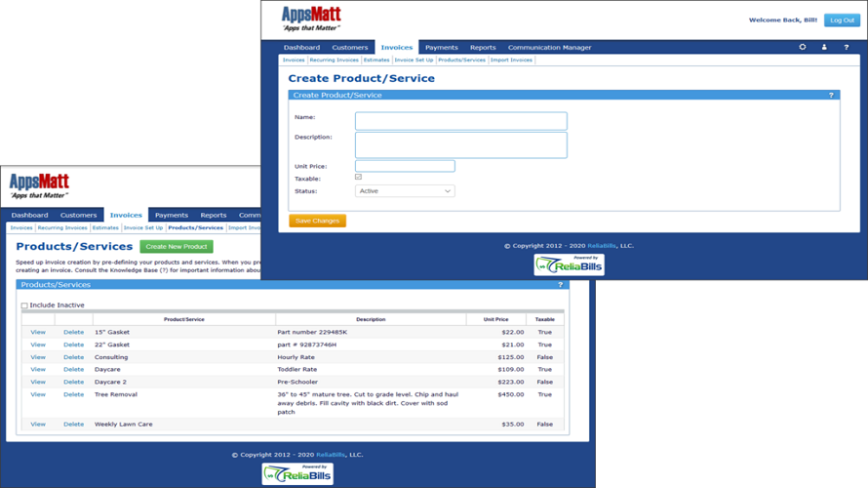Open settings gear icon in Create Product window
Viewport: 868px width, 488px height.
point(802,47)
